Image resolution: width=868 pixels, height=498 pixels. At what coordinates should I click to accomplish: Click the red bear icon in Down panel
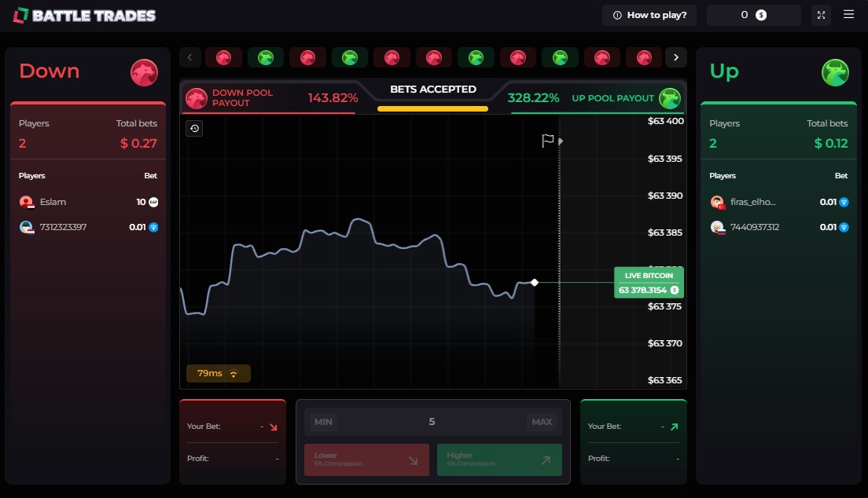click(x=145, y=73)
